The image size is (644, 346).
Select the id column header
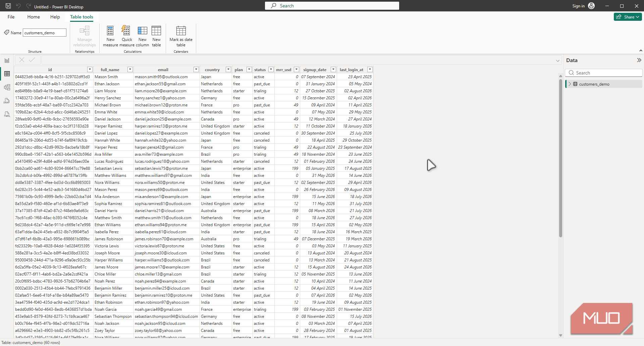point(50,69)
